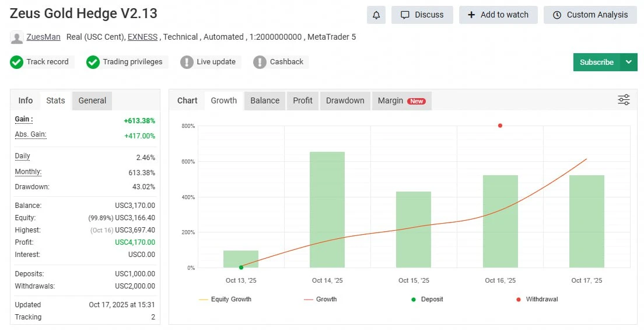Expand the Subscribe dropdown arrow
The height and width of the screenshot is (330, 644).
pos(628,62)
